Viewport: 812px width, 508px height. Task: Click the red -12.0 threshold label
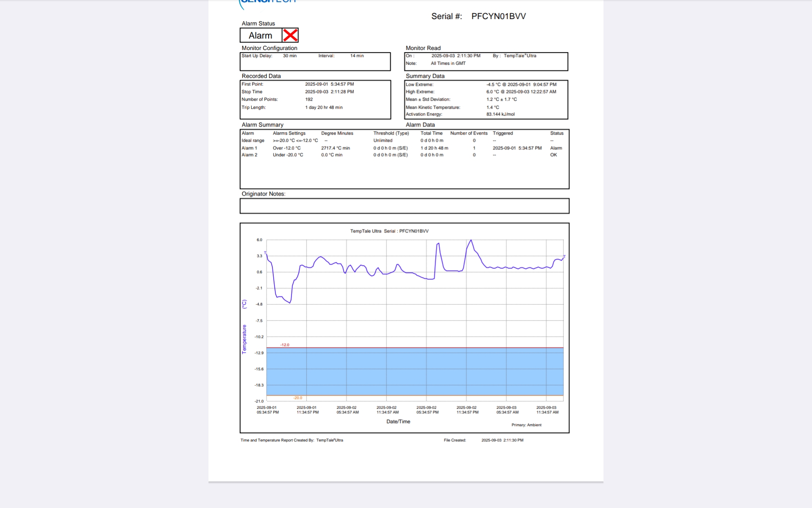point(285,345)
